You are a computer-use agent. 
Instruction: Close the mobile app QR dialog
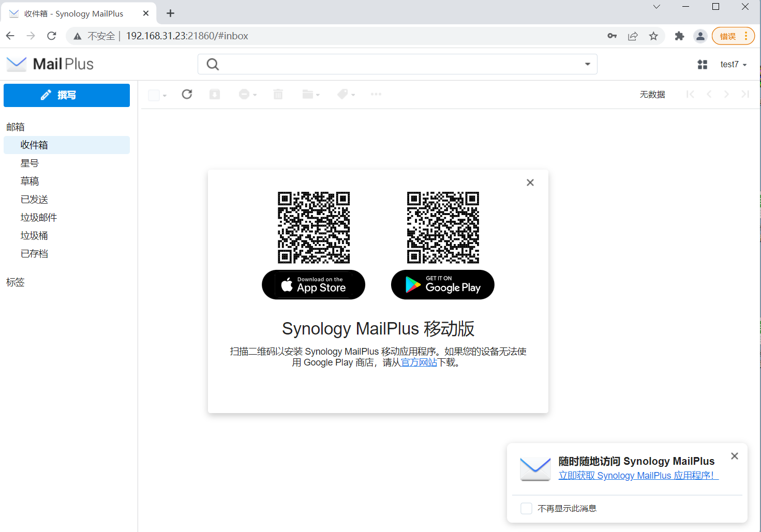[x=530, y=183]
